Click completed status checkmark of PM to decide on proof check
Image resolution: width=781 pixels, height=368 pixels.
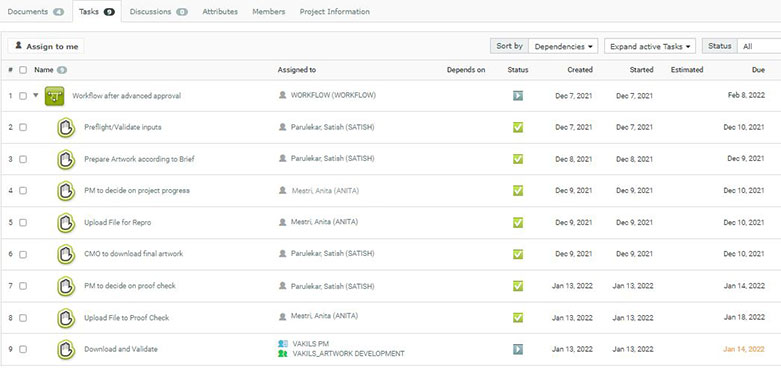(x=518, y=286)
